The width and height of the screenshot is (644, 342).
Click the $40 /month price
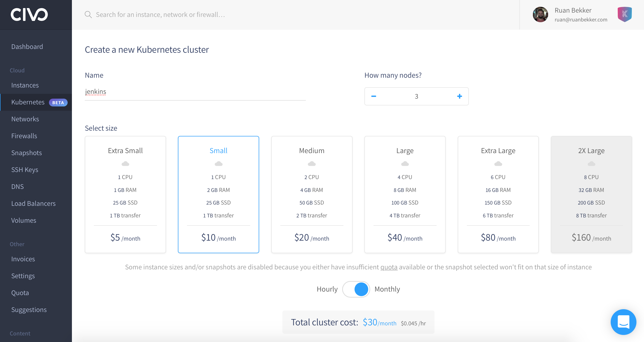pyautogui.click(x=405, y=238)
